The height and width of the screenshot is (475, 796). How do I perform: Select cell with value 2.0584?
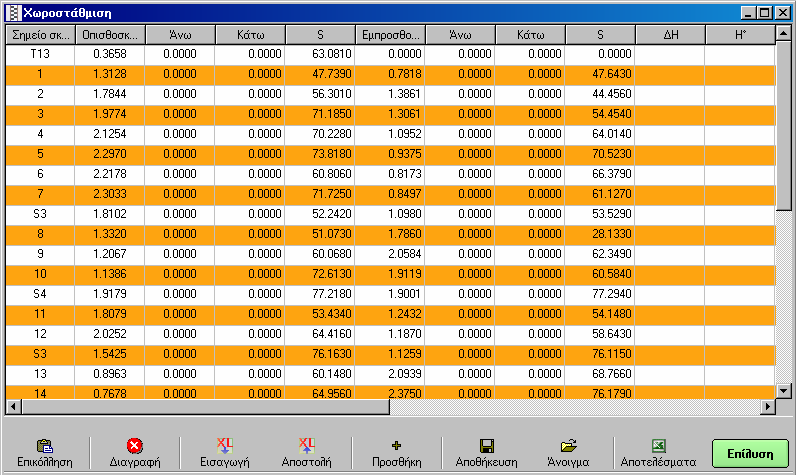point(390,254)
